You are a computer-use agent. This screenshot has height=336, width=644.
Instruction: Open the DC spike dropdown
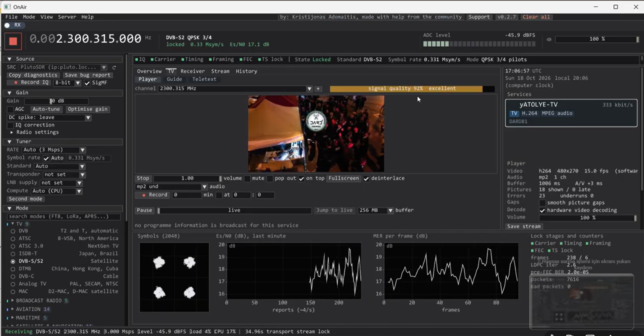click(49, 118)
